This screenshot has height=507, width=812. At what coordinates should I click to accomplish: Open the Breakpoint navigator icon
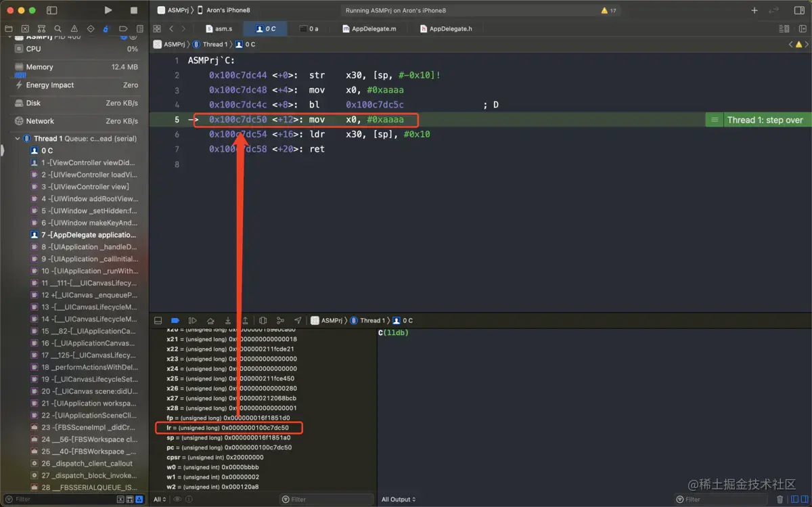tap(122, 29)
